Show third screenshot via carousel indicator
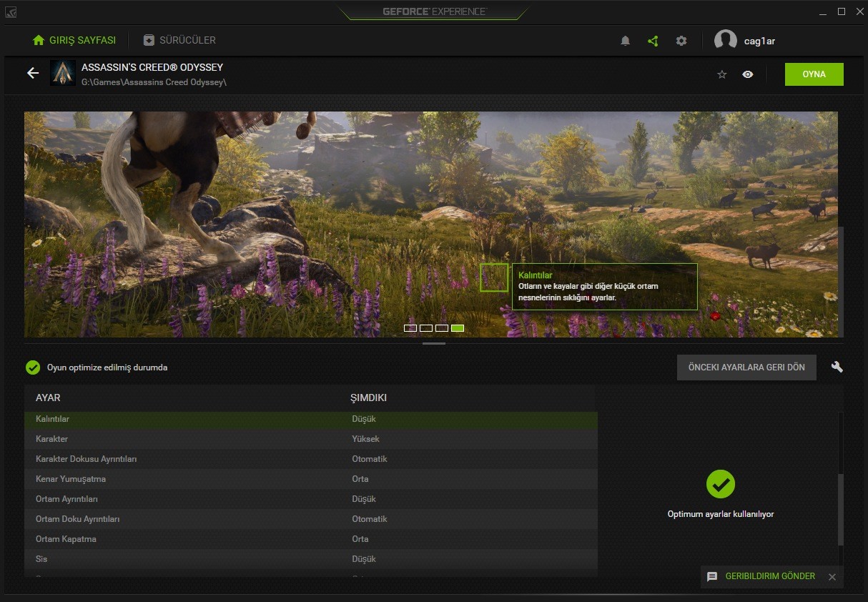This screenshot has height=602, width=868. (x=442, y=328)
